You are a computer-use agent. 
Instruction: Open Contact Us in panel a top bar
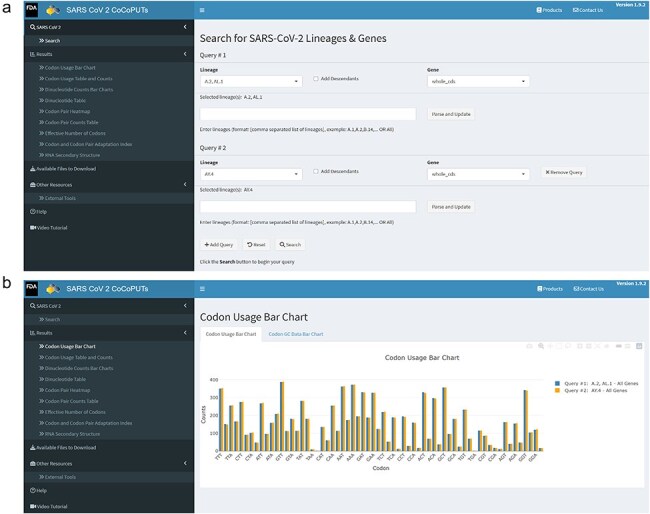coord(588,10)
